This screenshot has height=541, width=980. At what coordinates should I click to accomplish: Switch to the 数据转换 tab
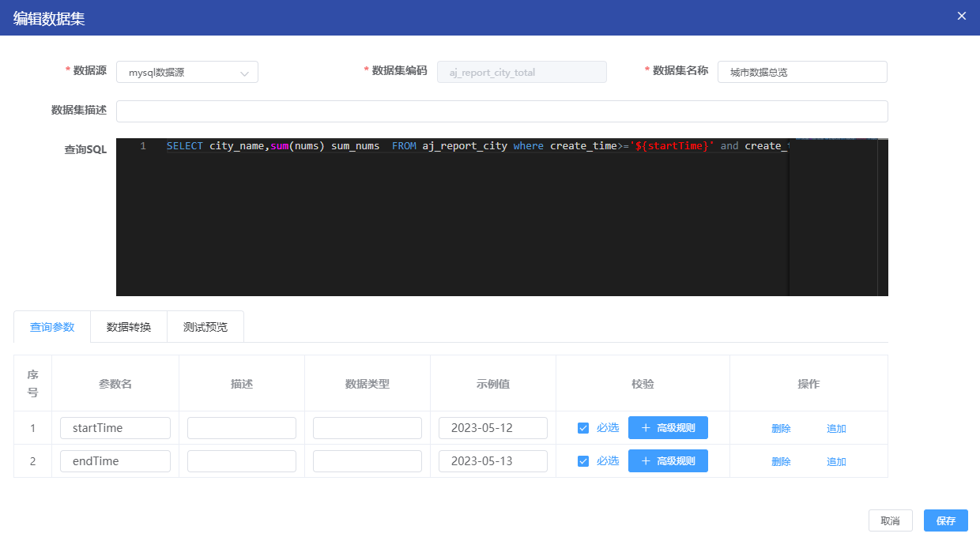point(129,327)
